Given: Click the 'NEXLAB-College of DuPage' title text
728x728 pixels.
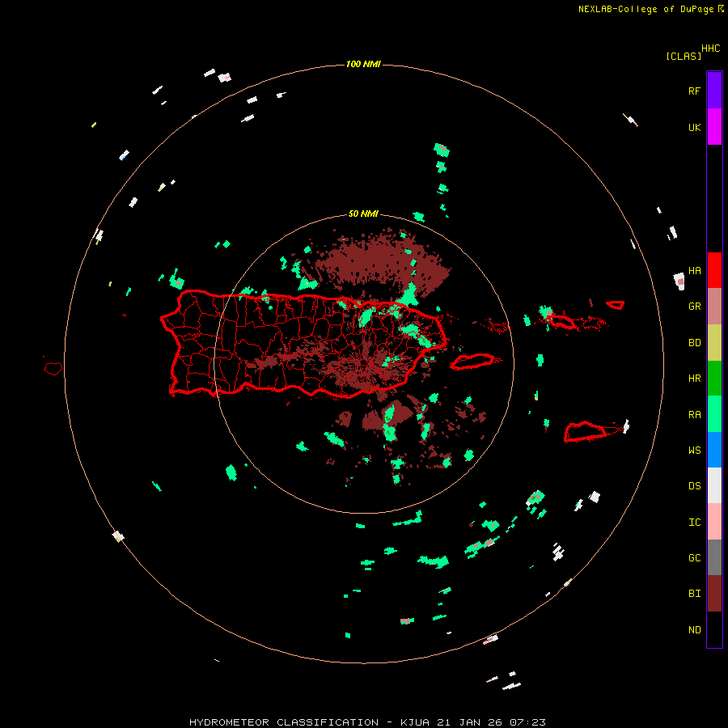Looking at the screenshot, I should click(x=645, y=9).
